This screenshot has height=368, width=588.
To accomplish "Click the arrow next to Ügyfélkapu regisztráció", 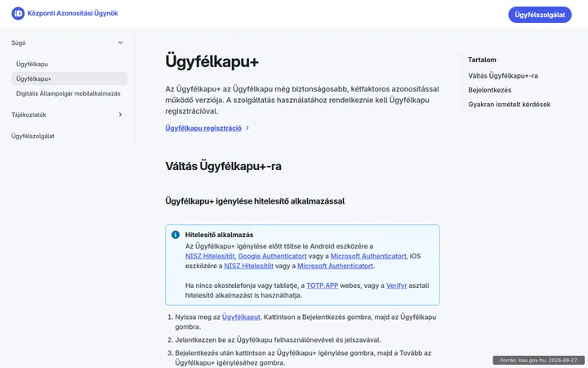I will 247,128.
